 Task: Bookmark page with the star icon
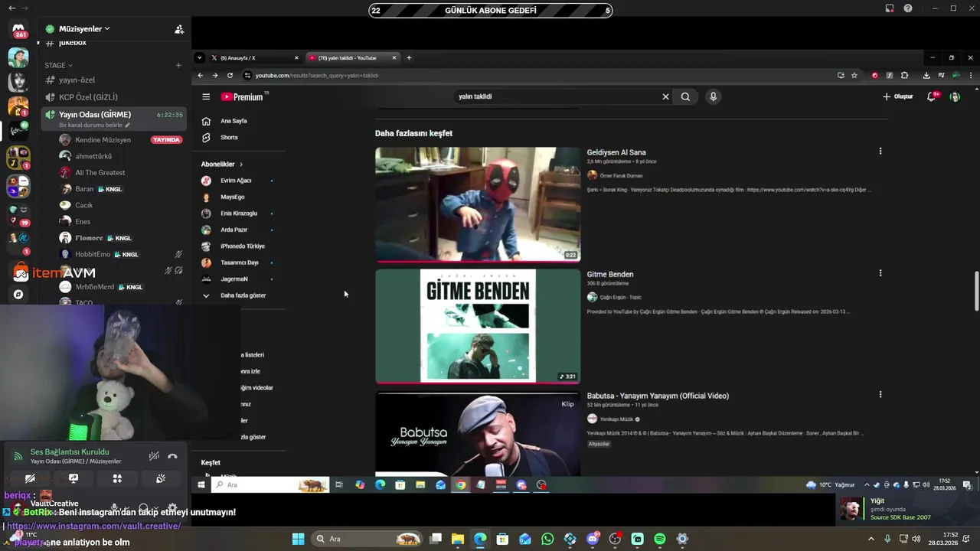[854, 76]
